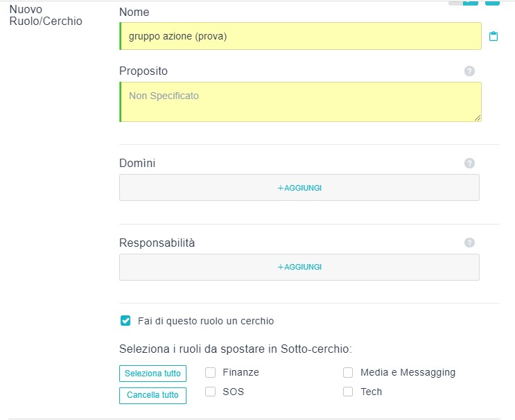Click into the Proposito 'Non Specificato' text area
515x420 pixels.
pos(300,102)
